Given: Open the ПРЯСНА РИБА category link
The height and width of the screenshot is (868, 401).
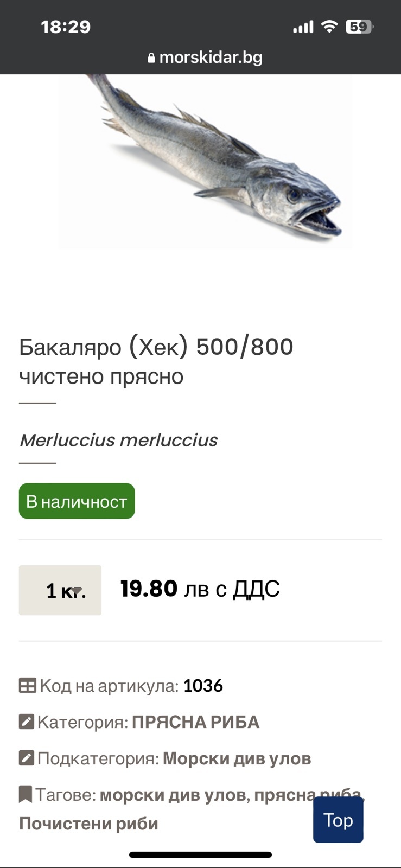Looking at the screenshot, I should pyautogui.click(x=195, y=722).
